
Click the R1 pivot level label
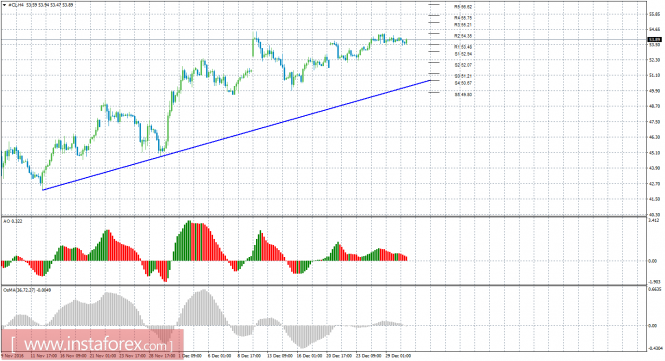463,47
